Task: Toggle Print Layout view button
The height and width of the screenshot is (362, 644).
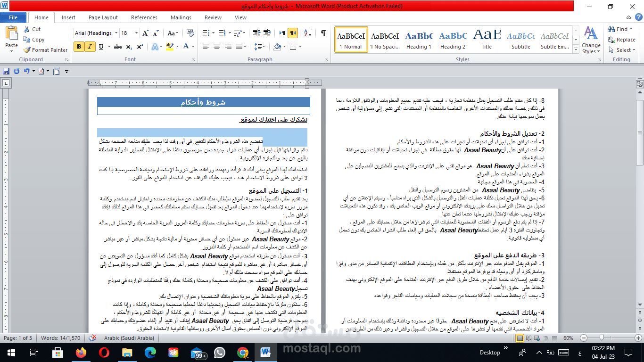Action: [520, 338]
